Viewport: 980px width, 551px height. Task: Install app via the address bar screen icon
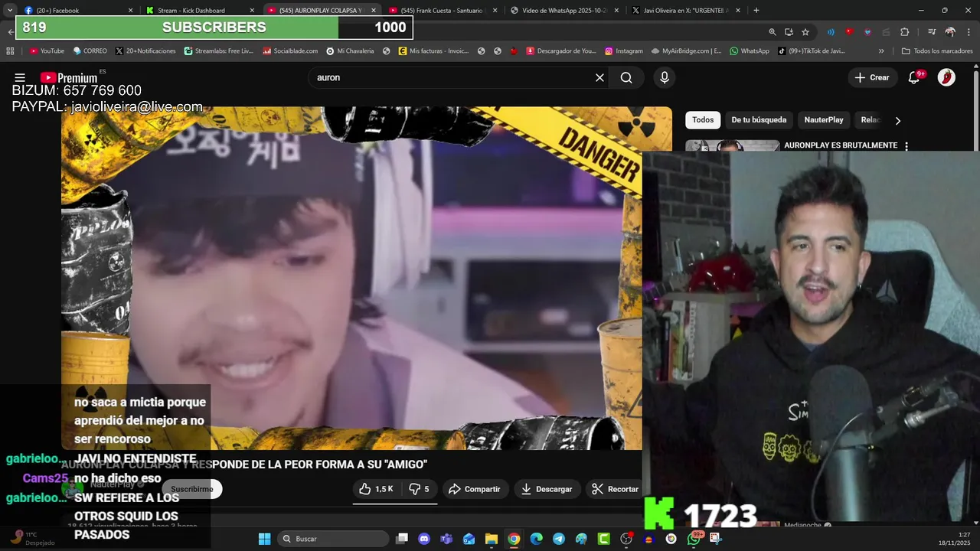789,32
